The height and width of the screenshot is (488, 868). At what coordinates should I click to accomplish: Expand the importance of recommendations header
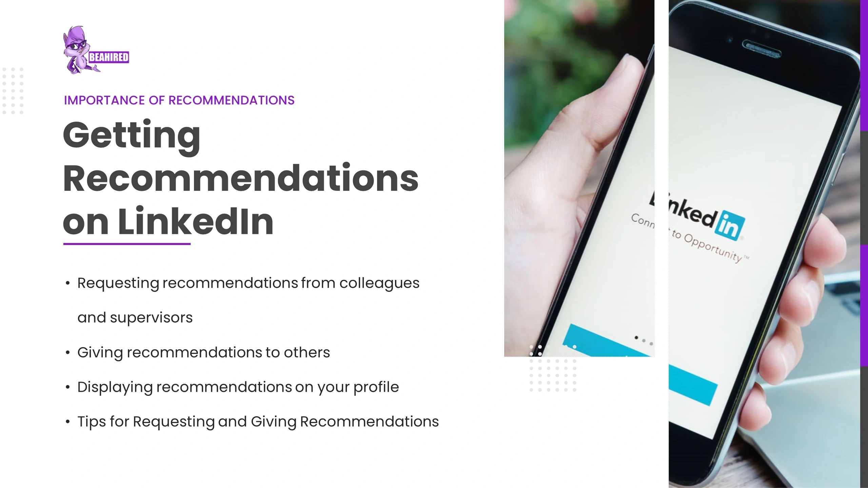coord(179,100)
